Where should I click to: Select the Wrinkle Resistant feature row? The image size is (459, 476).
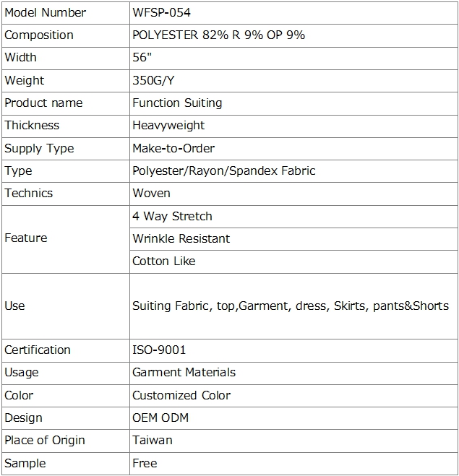point(293,239)
